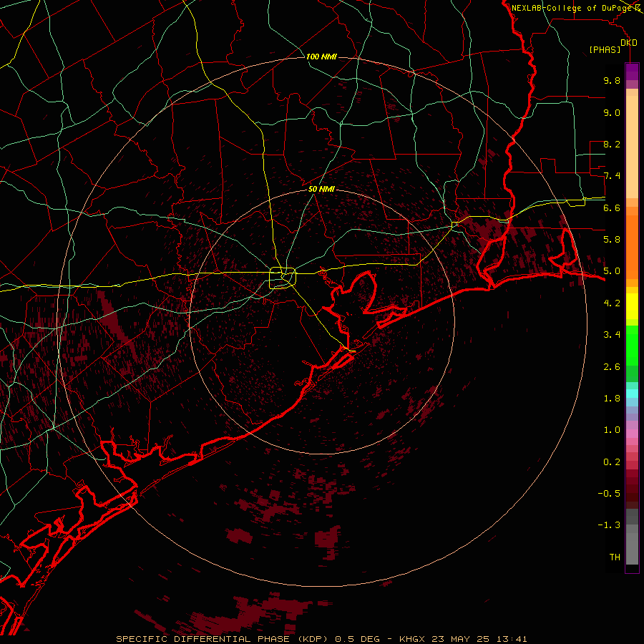Click the 7.4 value on color scale
Image resolution: width=644 pixels, height=644 pixels.
(612, 176)
